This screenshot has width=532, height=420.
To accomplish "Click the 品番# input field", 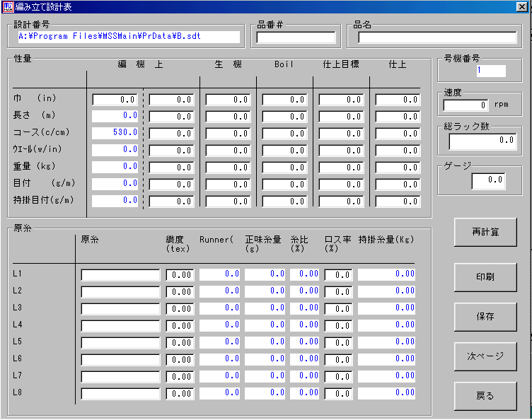I will click(296, 37).
